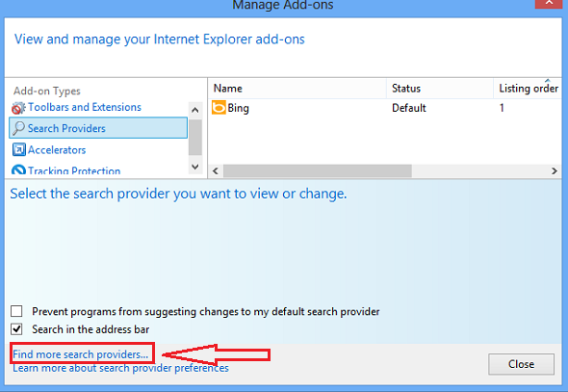This screenshot has width=568, height=392.
Task: Uncheck Search in the address bar
Action: [16, 329]
